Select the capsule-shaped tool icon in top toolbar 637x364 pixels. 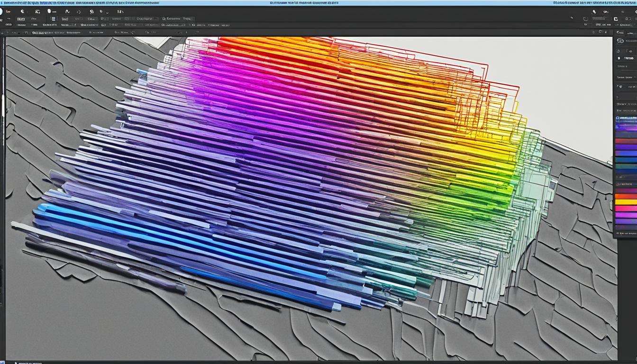(x=49, y=11)
